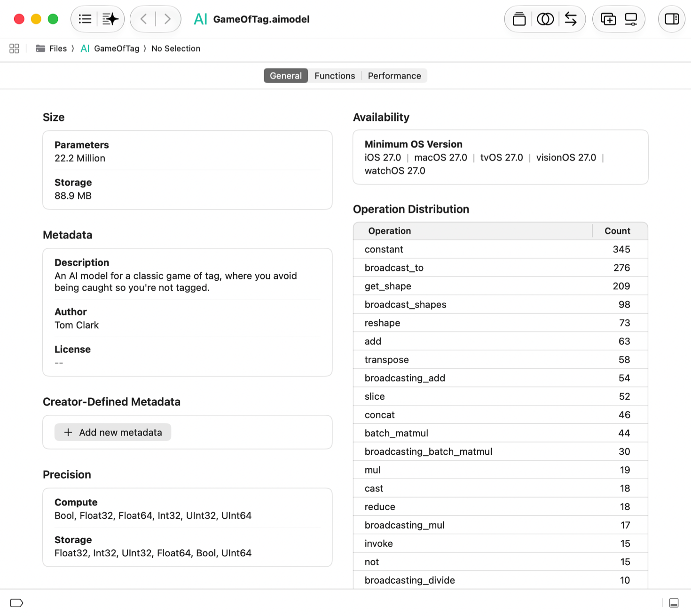
Task: Select the transpose row
Action: (501, 360)
